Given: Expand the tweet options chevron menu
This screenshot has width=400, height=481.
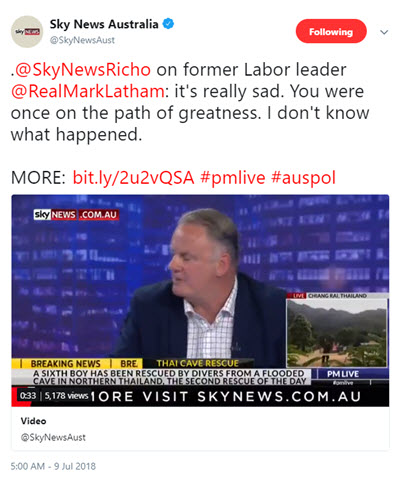Looking at the screenshot, I should pyautogui.click(x=384, y=32).
